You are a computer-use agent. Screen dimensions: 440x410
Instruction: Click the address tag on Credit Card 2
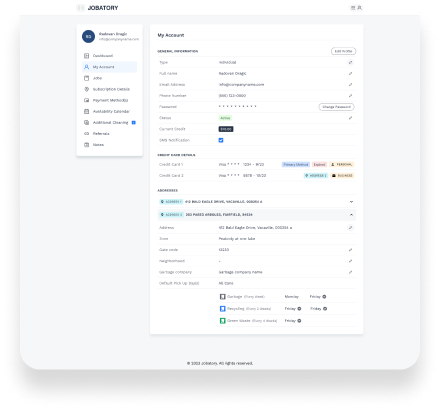click(x=316, y=175)
